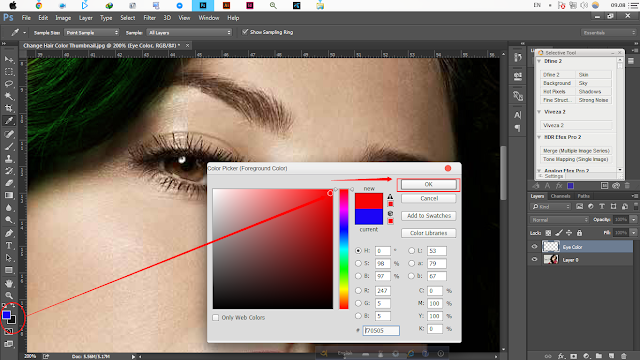
Task: Click Skin button in Selective Tool
Action: [594, 75]
